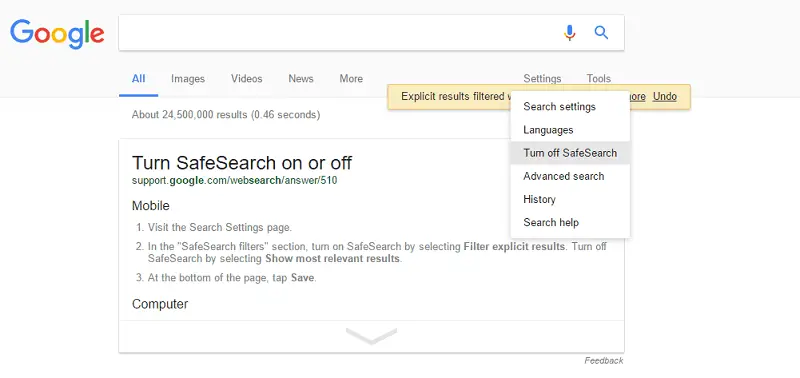Click the Mobile heading in the snippet
This screenshot has width=800, height=378.
(151, 206)
